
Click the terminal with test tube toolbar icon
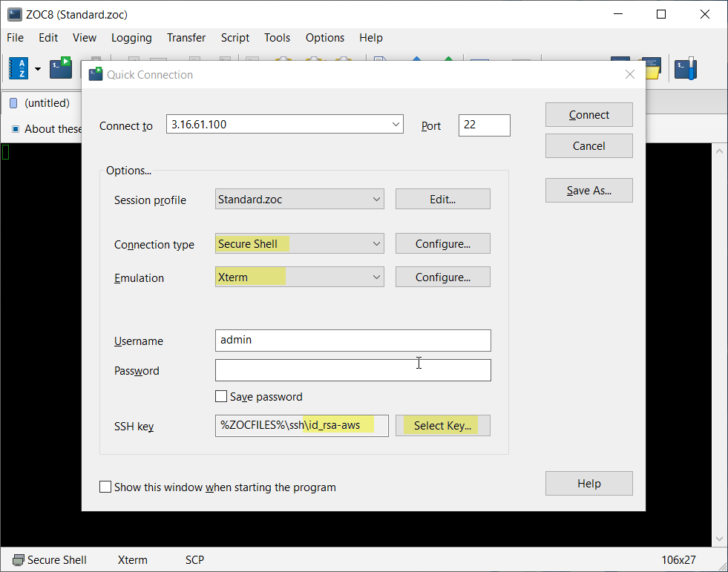point(686,68)
